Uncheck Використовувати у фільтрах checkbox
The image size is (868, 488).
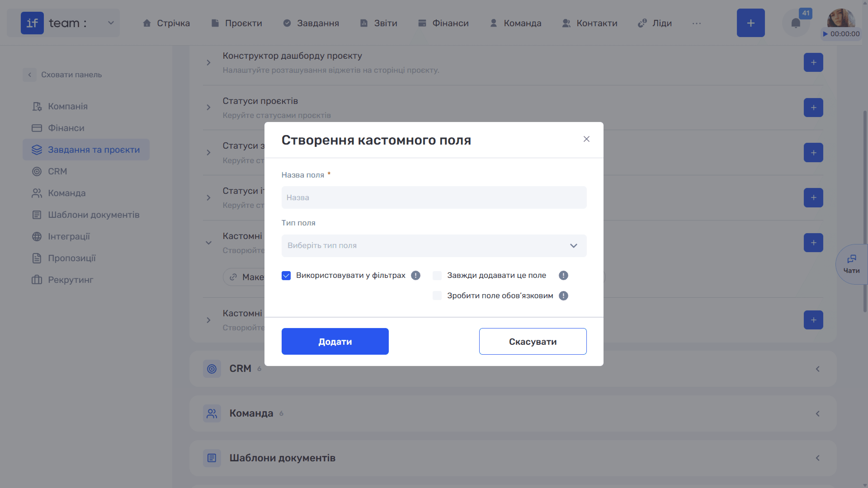286,275
